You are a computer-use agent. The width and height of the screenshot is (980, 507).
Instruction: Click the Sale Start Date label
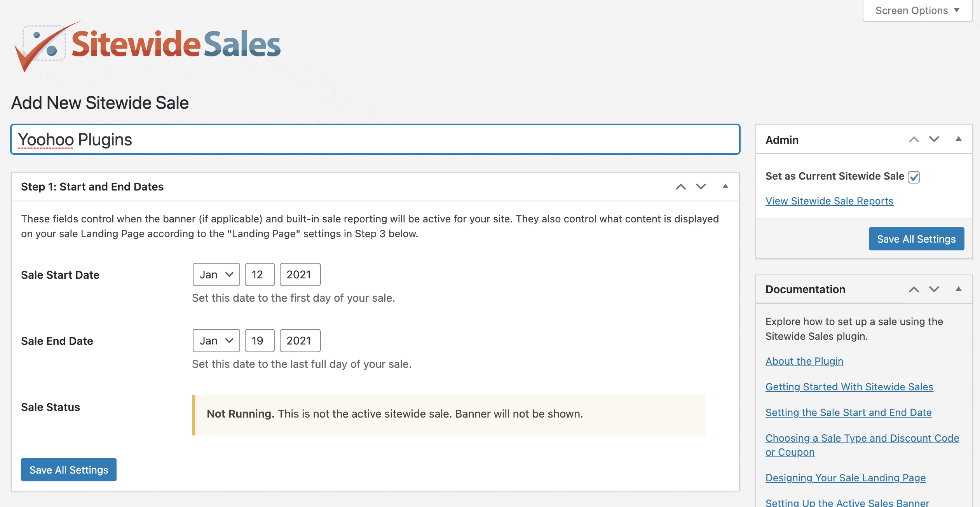60,275
